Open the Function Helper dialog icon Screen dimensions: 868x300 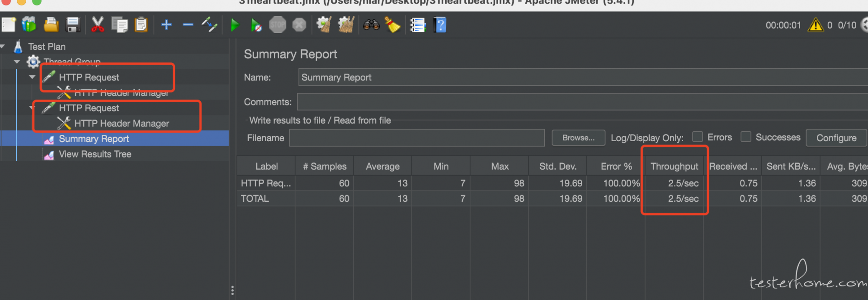click(x=418, y=25)
